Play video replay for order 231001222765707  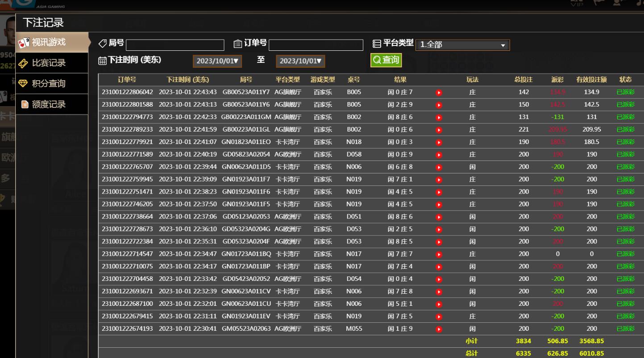click(x=439, y=168)
